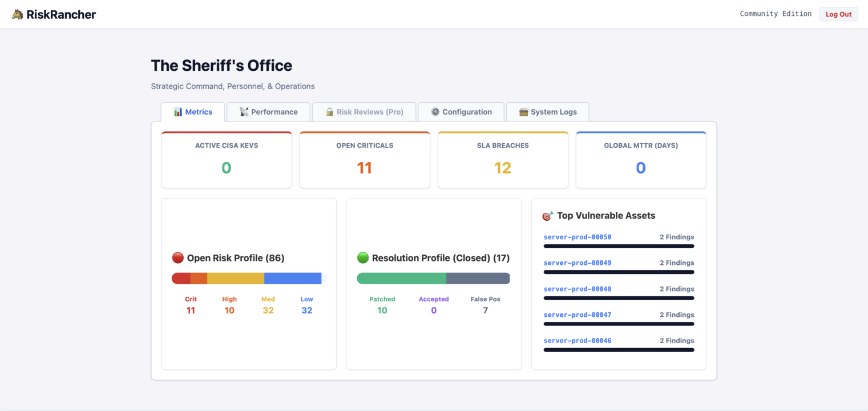868x411 pixels.
Task: Click the Active CISA KEVs value 0
Action: 227,168
